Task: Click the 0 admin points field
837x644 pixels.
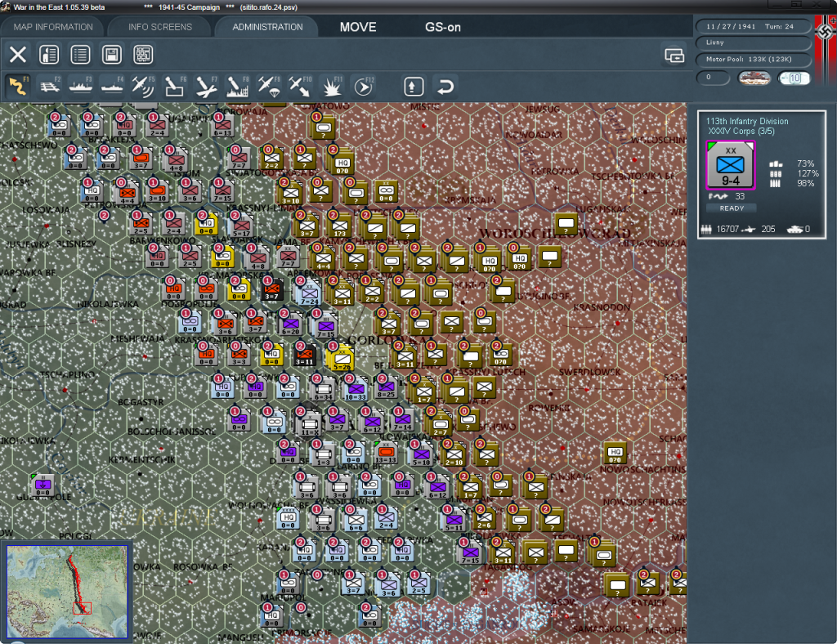Action: click(713, 78)
